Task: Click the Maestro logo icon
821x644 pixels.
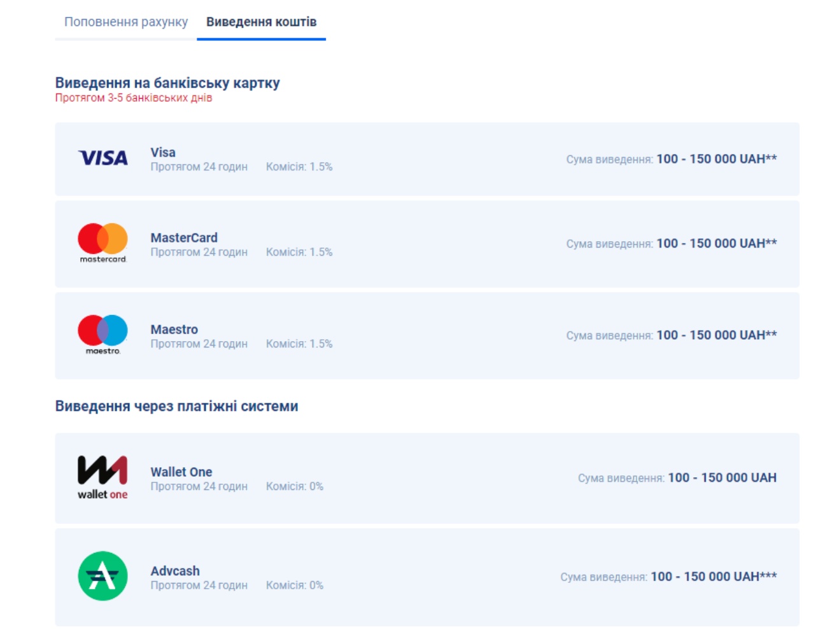Action: coord(102,335)
